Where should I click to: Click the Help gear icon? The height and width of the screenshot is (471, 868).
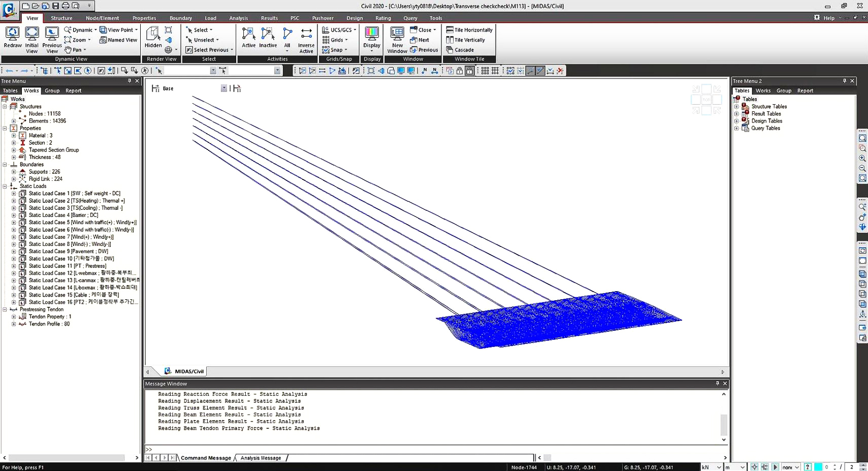tap(817, 17)
